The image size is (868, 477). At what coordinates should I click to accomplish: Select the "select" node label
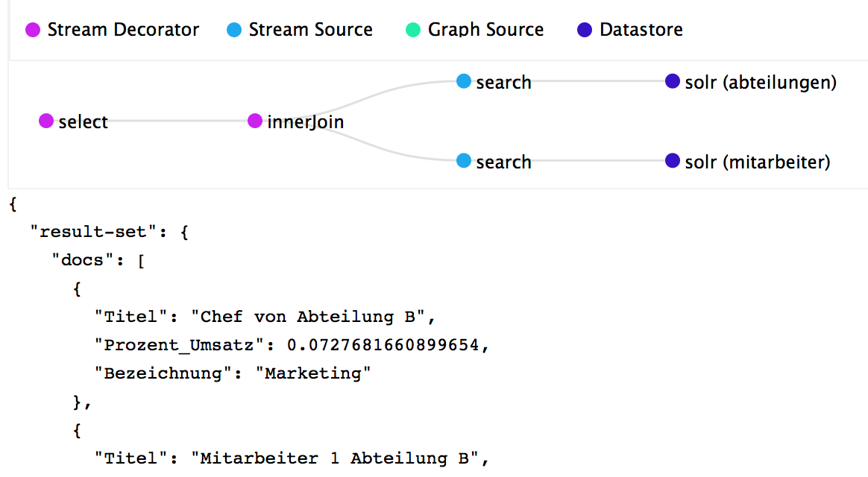[84, 122]
